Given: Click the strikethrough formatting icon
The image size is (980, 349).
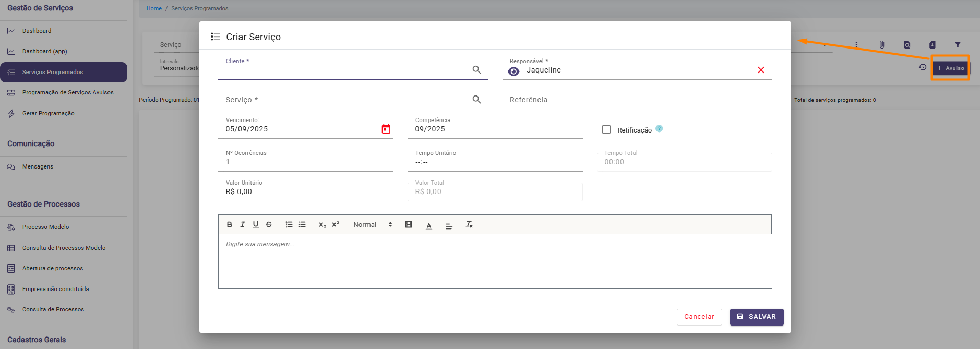Looking at the screenshot, I should (x=269, y=225).
